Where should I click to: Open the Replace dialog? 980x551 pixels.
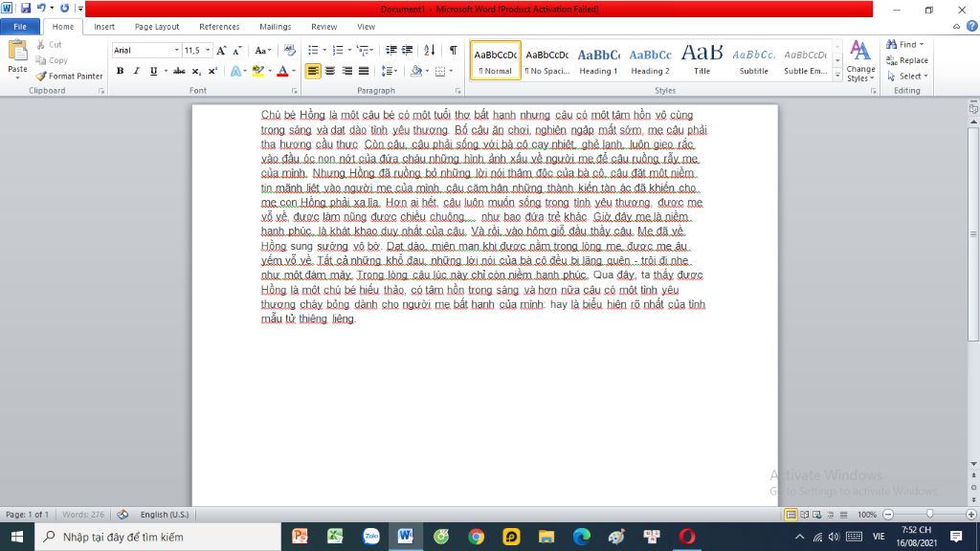(x=907, y=60)
